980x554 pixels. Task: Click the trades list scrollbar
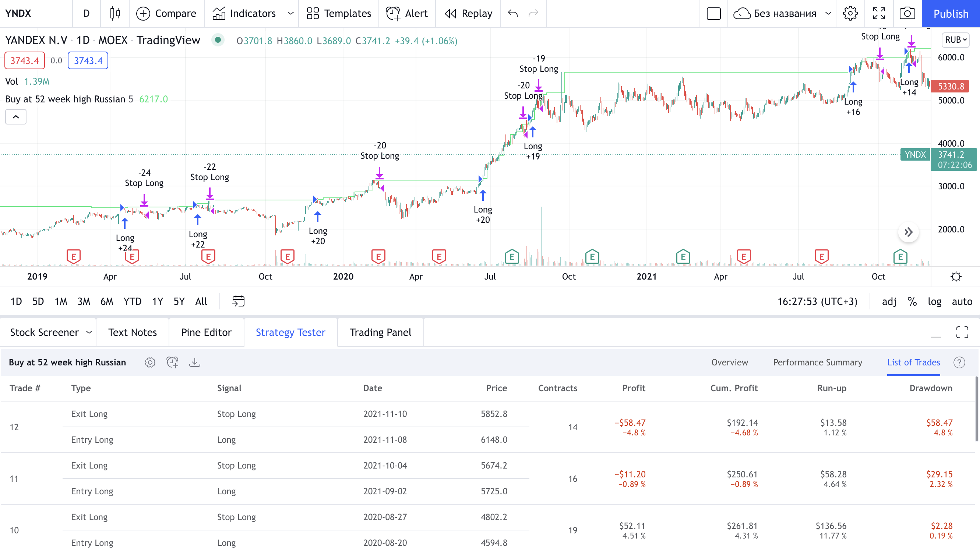(977, 409)
